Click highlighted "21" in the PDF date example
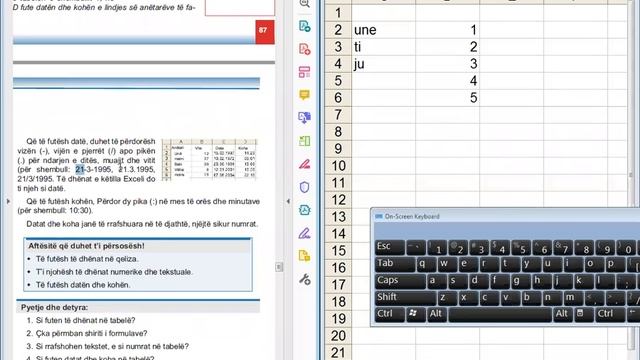 (80, 169)
